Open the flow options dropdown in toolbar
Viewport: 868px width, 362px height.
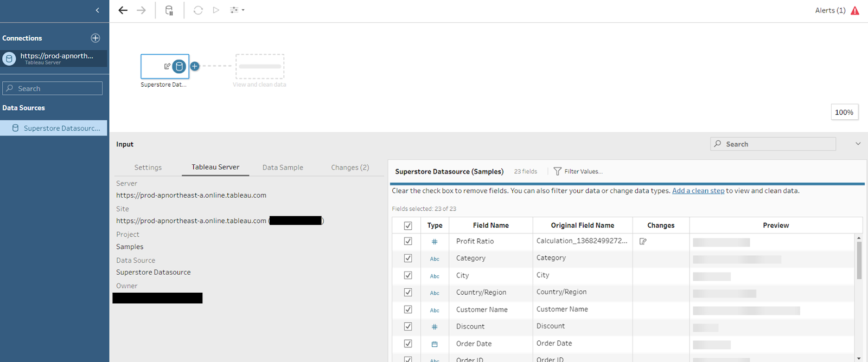[x=237, y=10]
